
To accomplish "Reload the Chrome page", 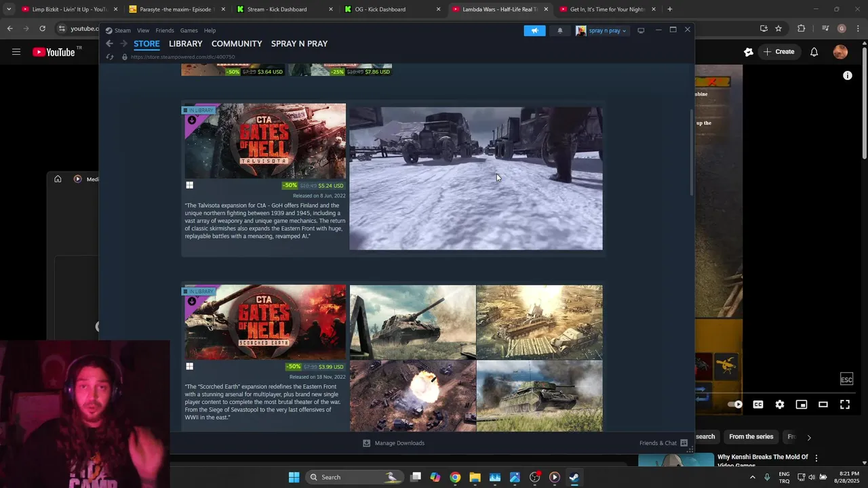I will (x=42, y=28).
